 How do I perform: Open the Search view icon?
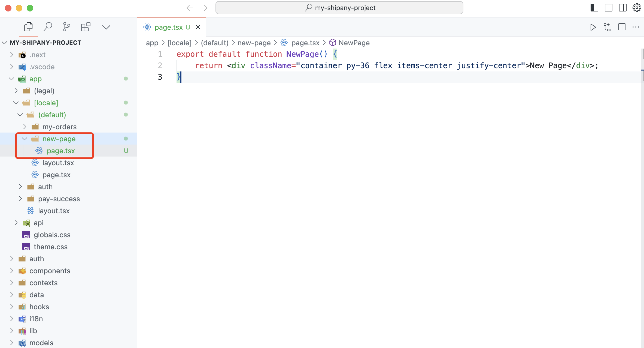pos(48,27)
